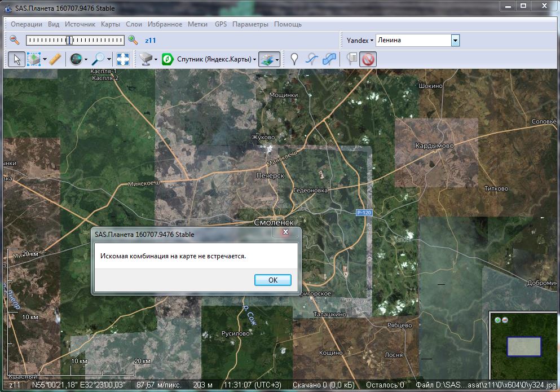Toggle the arrow pointer move mode

coord(16,59)
